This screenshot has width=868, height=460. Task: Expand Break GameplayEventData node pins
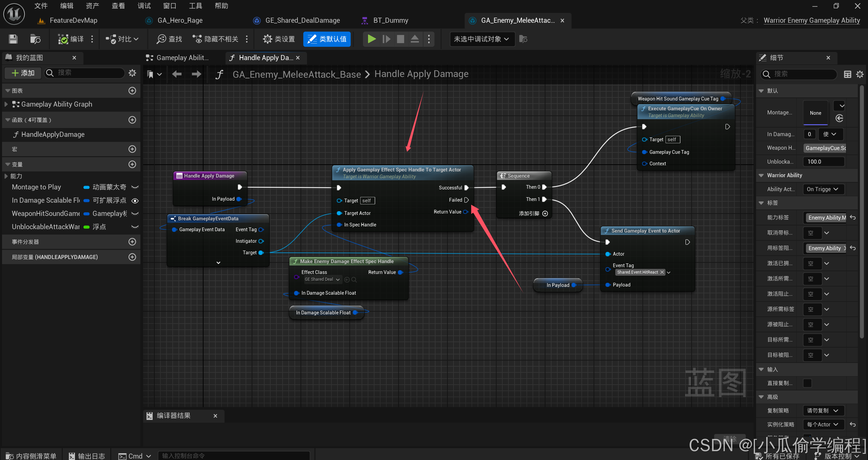[x=218, y=263]
